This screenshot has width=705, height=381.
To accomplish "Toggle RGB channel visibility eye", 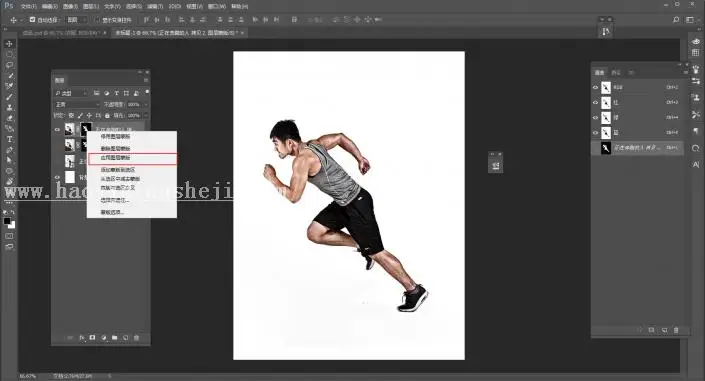I will pos(595,87).
